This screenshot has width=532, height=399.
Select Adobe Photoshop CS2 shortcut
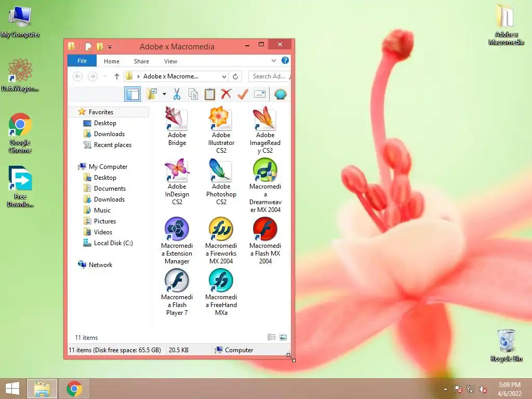pos(221,182)
